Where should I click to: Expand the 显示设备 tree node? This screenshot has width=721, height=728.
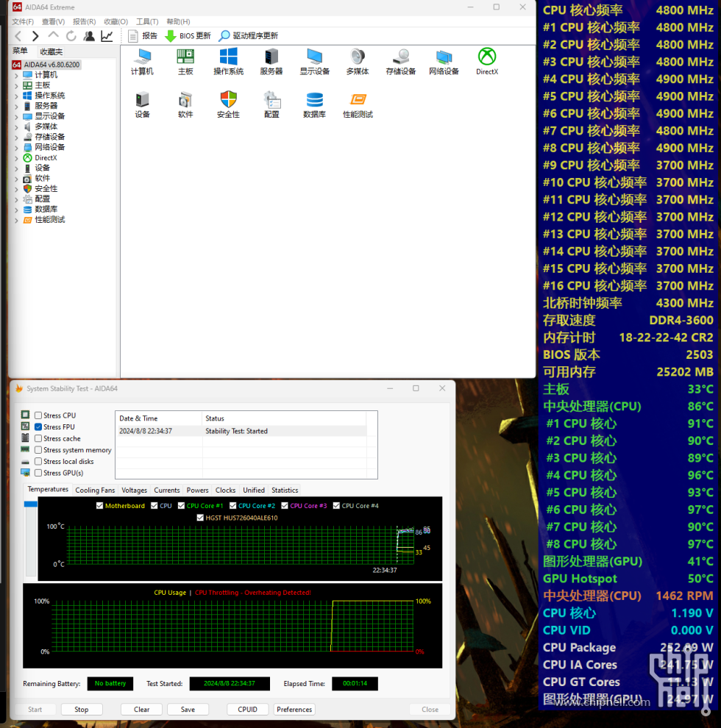(17, 116)
